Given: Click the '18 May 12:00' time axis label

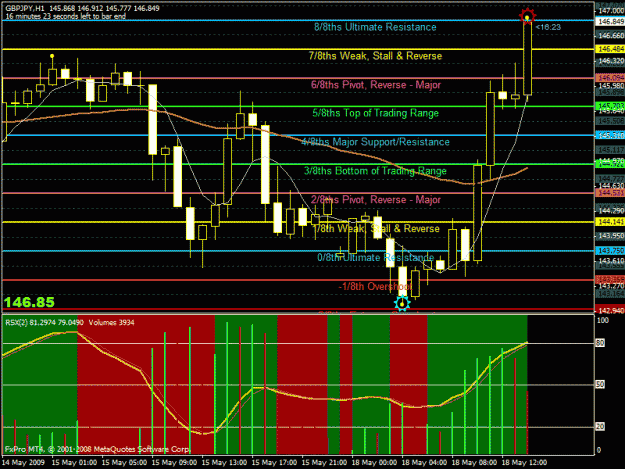Looking at the screenshot, I should pyautogui.click(x=524, y=463).
